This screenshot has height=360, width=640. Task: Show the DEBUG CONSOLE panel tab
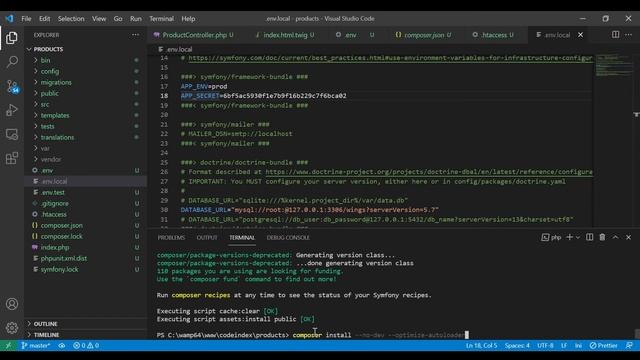(288, 238)
